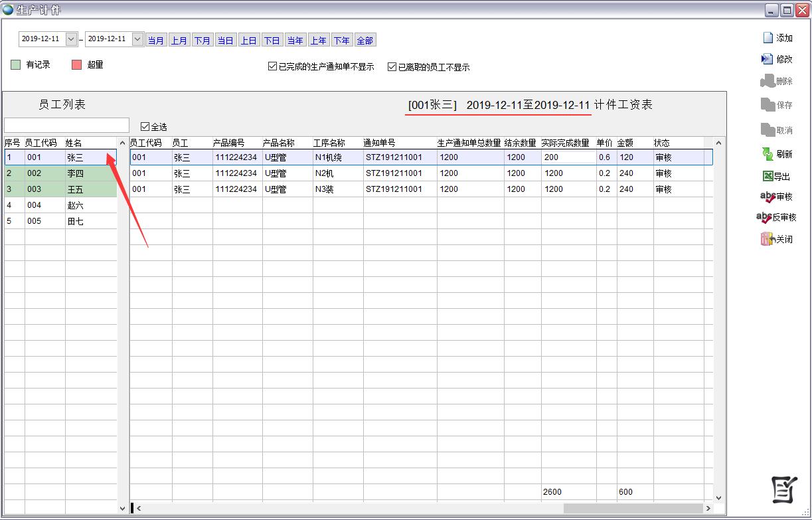Close the form via the 关闭 icon
This screenshot has width=812, height=520.
click(768, 239)
